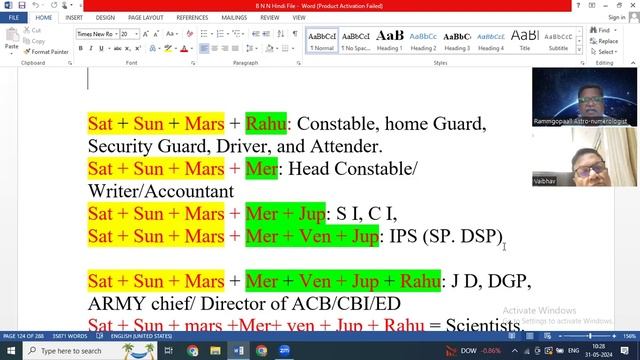The height and width of the screenshot is (360, 640).
Task: Open Change Case dropdown
Action: click(172, 34)
